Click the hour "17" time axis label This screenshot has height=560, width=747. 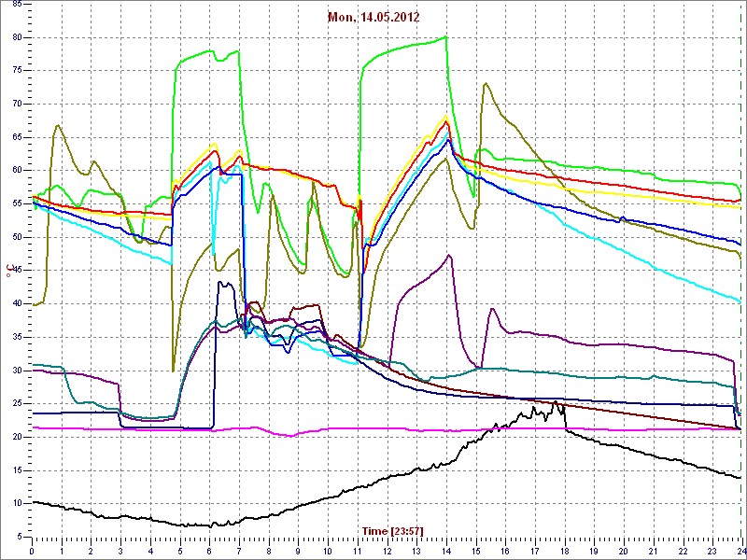point(535,550)
